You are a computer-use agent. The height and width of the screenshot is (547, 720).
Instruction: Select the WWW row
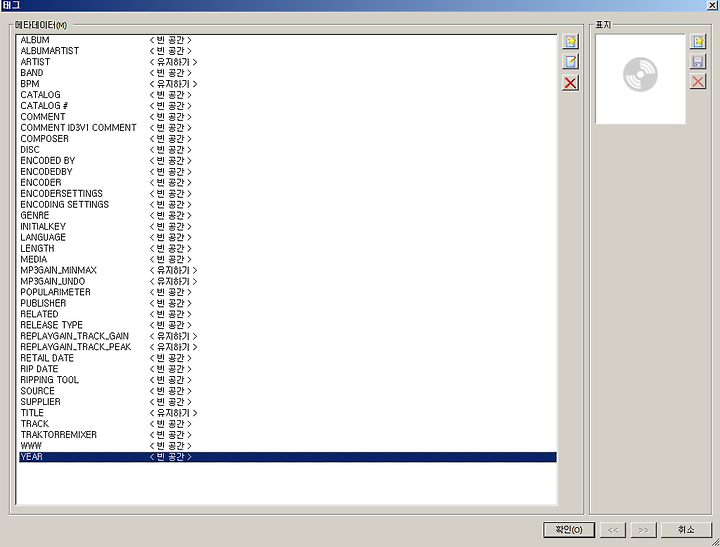tap(288, 446)
